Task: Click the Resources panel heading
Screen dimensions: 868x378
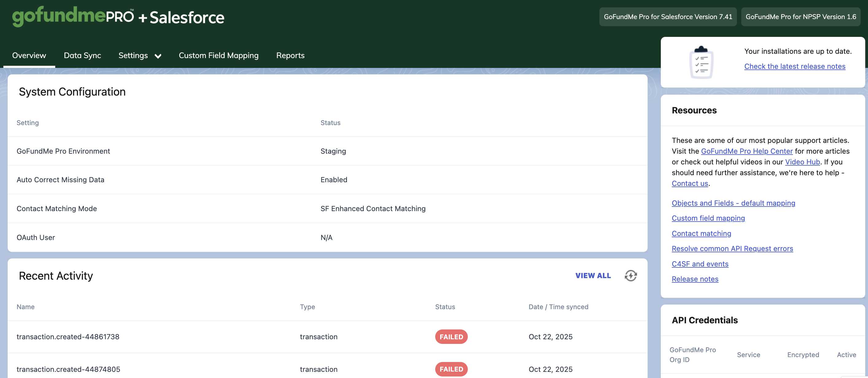Action: (694, 110)
